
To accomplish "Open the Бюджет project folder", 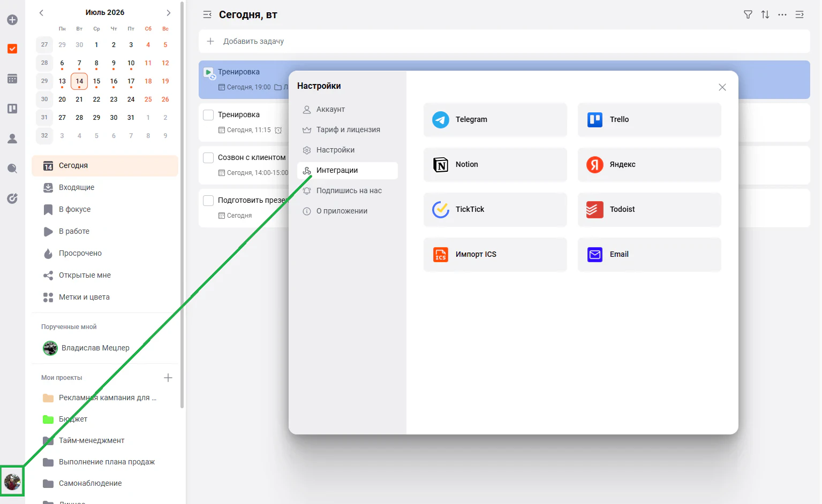I will (105, 419).
